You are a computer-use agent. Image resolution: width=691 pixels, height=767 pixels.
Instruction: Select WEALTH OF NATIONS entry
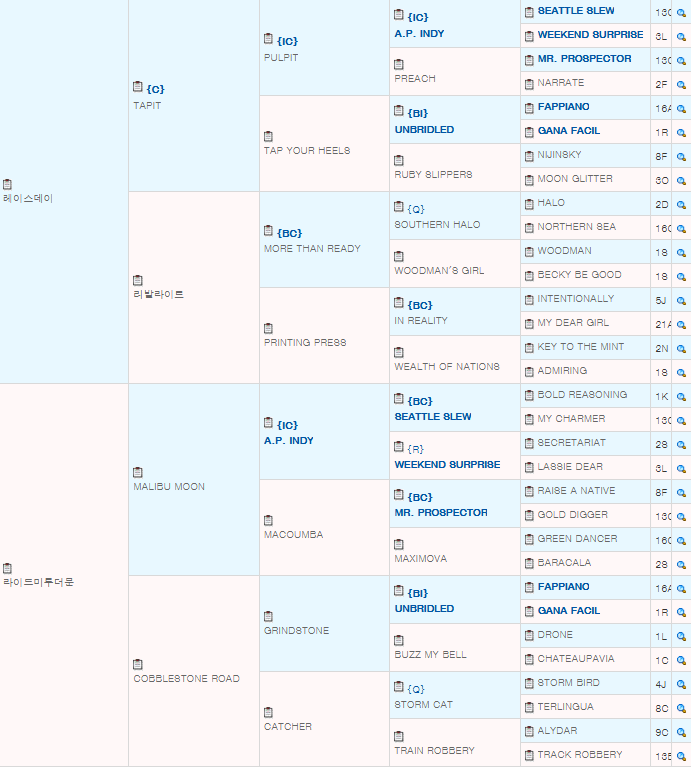tap(447, 366)
